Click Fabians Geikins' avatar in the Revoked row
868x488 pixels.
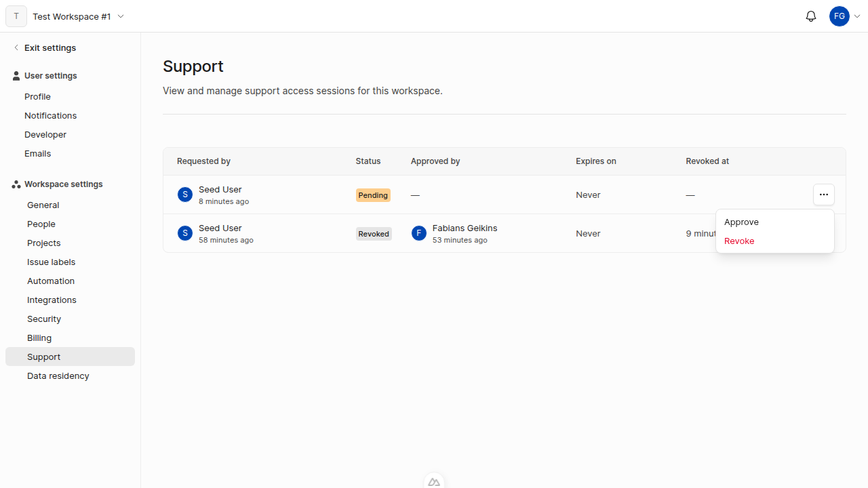[418, 233]
